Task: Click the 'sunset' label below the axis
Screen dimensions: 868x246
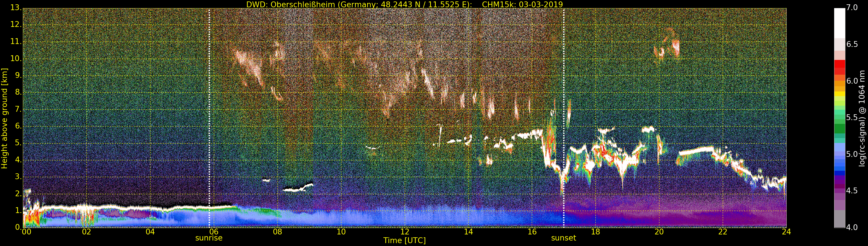Action: (x=563, y=238)
